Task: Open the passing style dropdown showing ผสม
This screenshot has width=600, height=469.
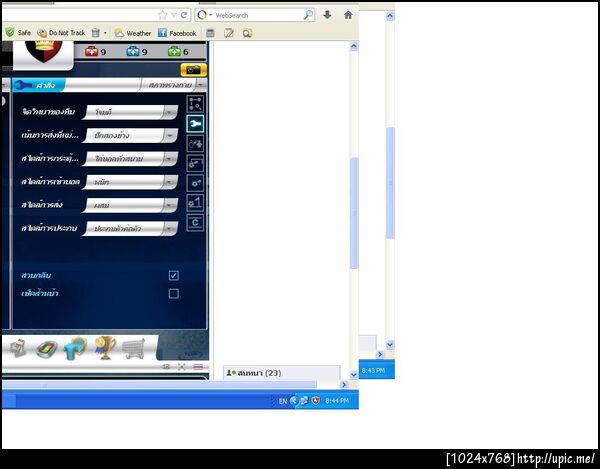Action: 130,205
